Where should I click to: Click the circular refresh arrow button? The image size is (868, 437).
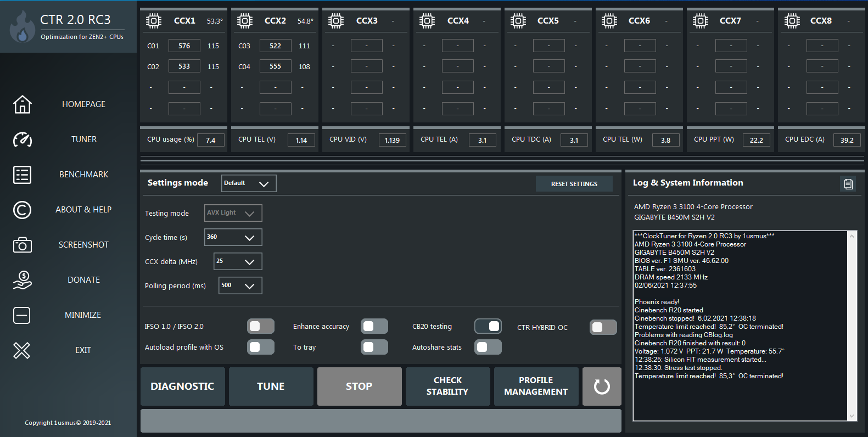(x=602, y=386)
